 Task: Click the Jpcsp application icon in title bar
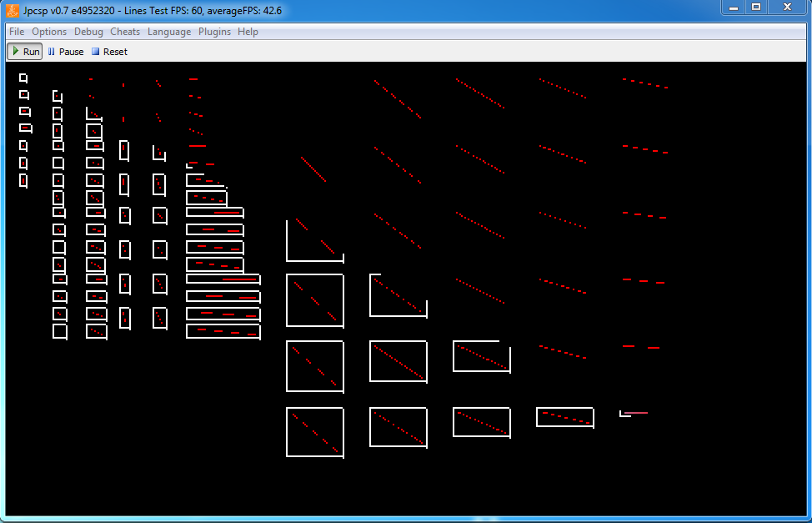[13, 10]
